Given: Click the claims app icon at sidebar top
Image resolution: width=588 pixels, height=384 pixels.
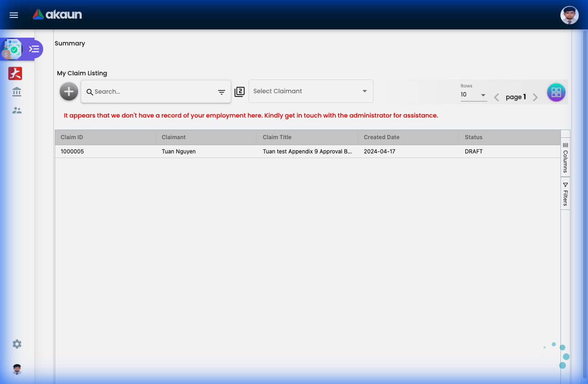Looking at the screenshot, I should (12, 49).
